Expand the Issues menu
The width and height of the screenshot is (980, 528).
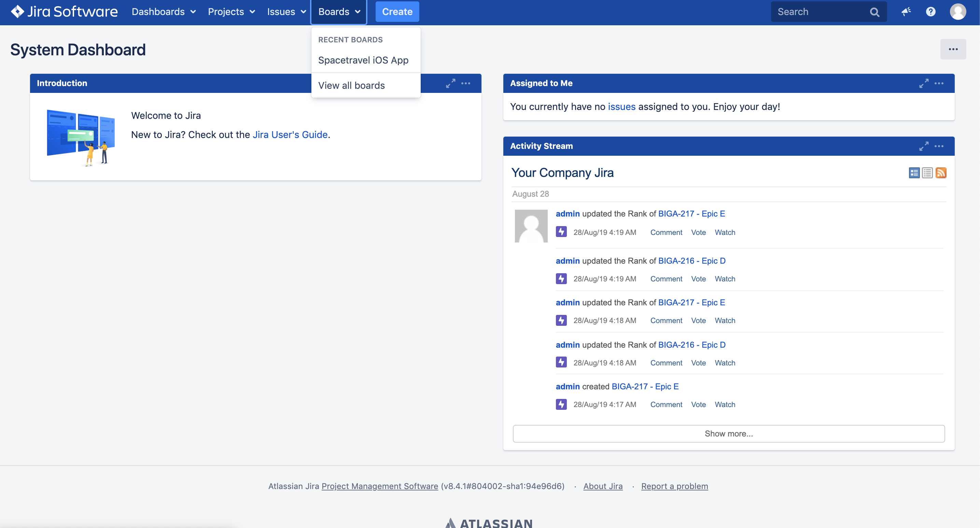[286, 12]
